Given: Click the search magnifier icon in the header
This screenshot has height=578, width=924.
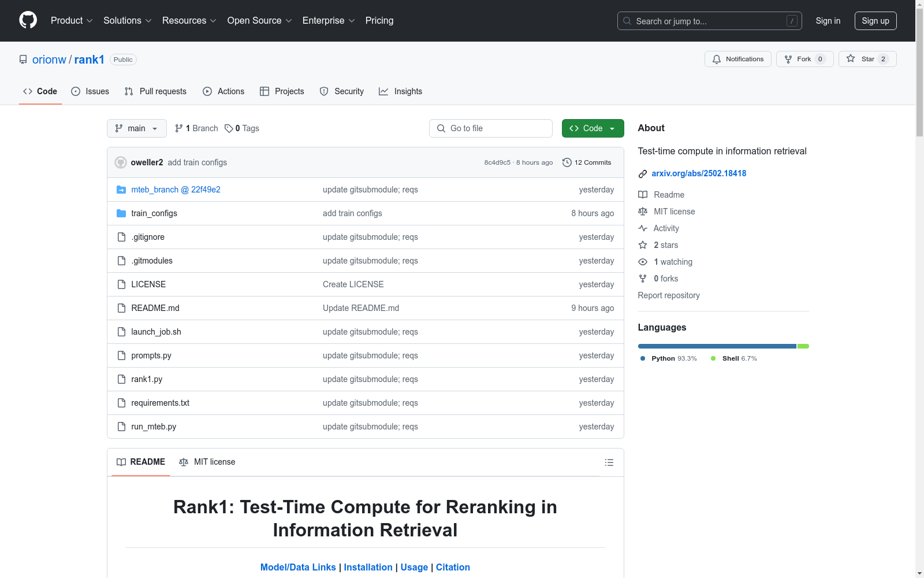Looking at the screenshot, I should (x=627, y=21).
